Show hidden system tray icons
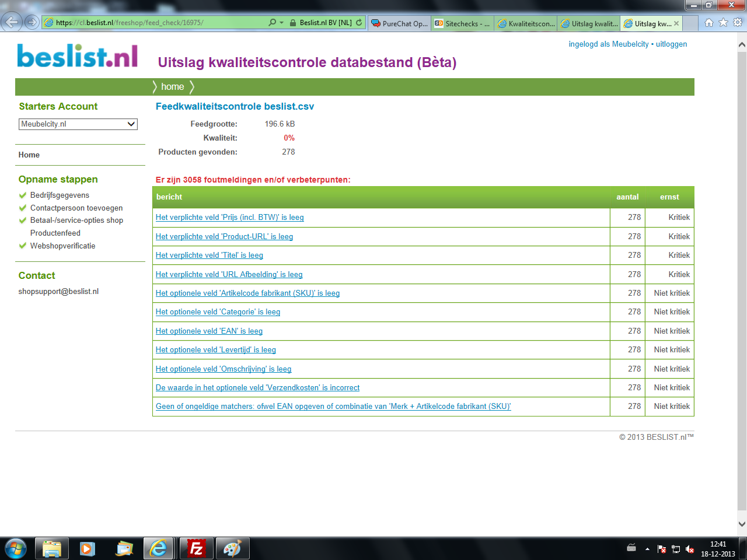The image size is (747, 560). click(x=647, y=549)
